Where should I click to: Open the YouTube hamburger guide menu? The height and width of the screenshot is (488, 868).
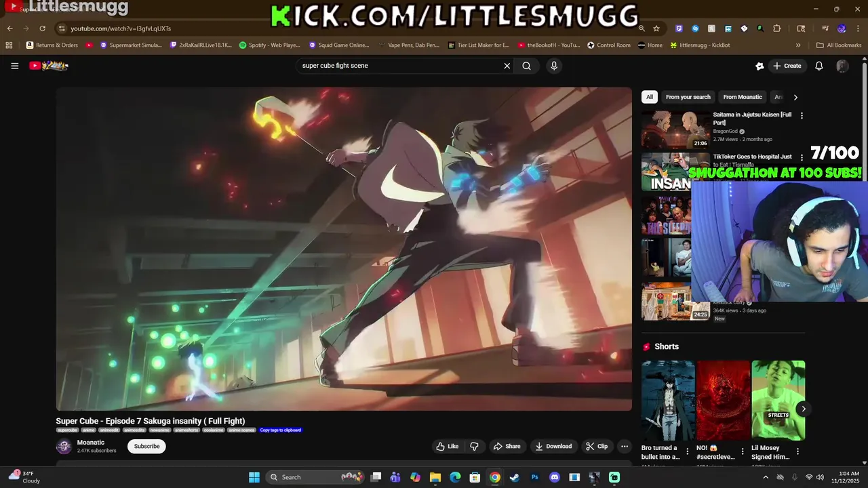click(14, 66)
